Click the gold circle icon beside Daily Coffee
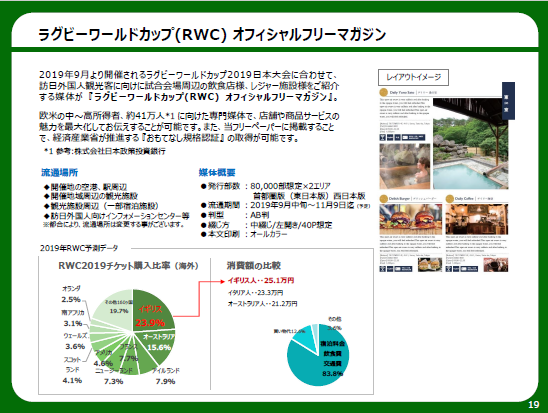548x413 pixels. 449,198
